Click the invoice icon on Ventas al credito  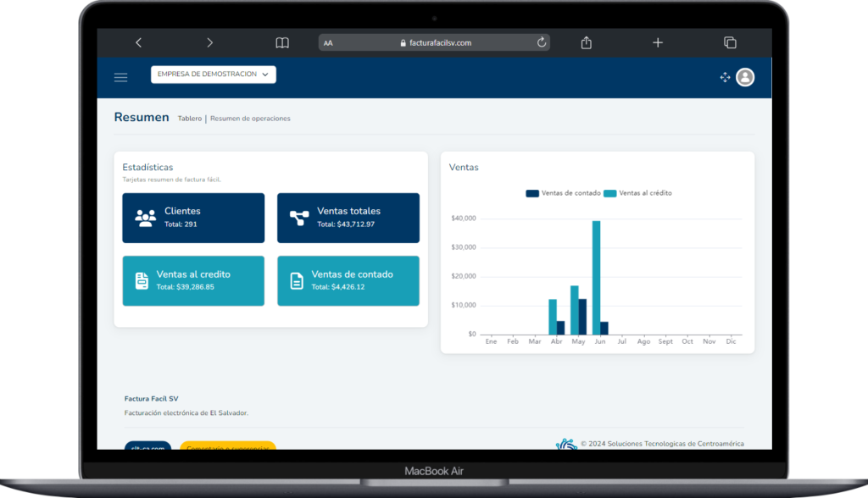point(142,281)
